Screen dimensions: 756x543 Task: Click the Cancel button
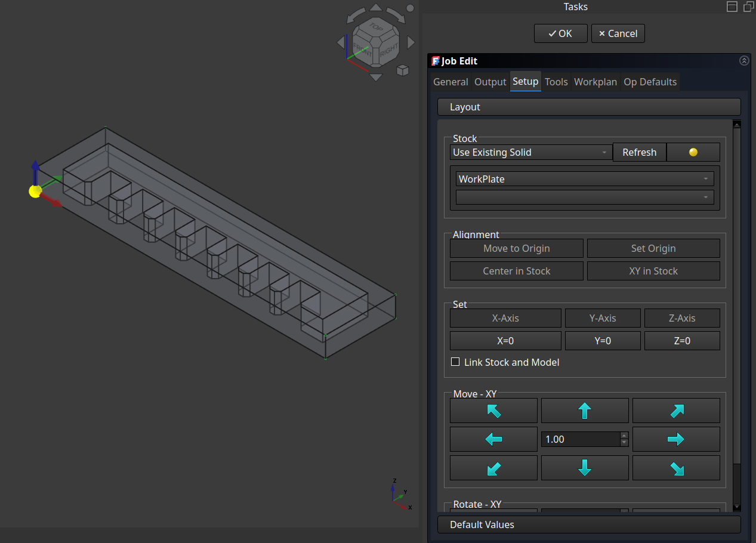point(618,33)
